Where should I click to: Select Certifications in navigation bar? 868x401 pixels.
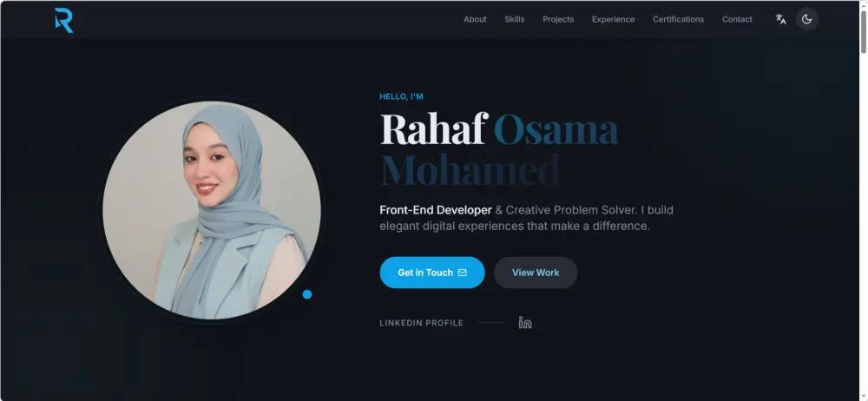678,19
